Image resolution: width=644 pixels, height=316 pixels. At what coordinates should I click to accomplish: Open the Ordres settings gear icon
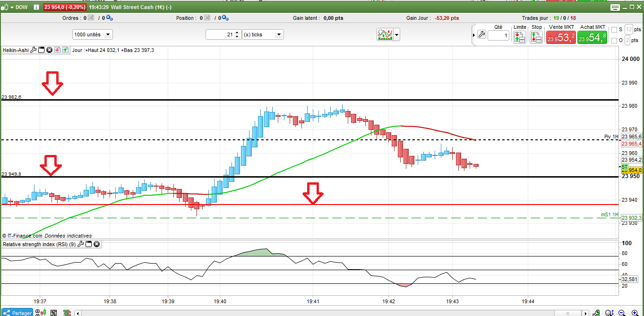click(109, 18)
